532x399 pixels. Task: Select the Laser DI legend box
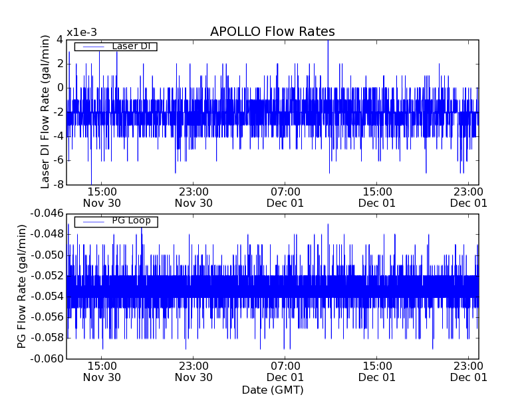click(115, 47)
